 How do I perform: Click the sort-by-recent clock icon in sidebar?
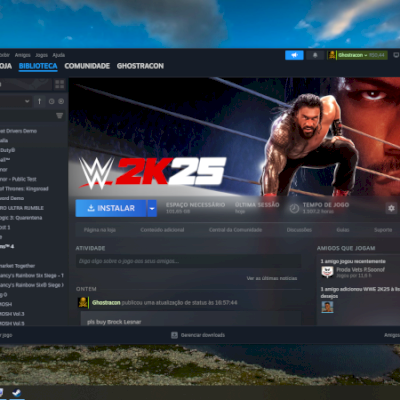[x=52, y=101]
